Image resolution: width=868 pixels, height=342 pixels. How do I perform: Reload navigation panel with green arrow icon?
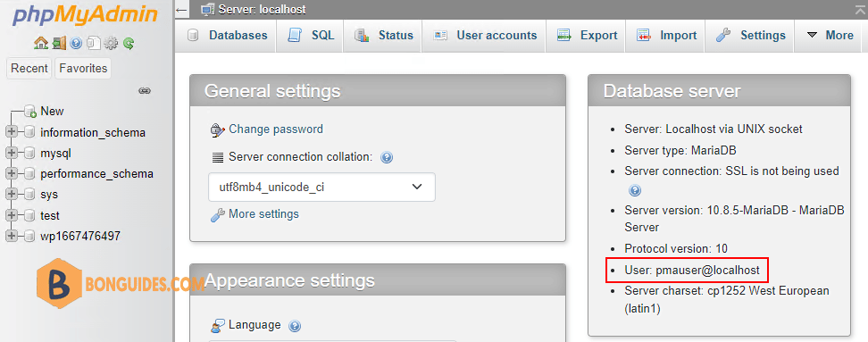pyautogui.click(x=129, y=43)
